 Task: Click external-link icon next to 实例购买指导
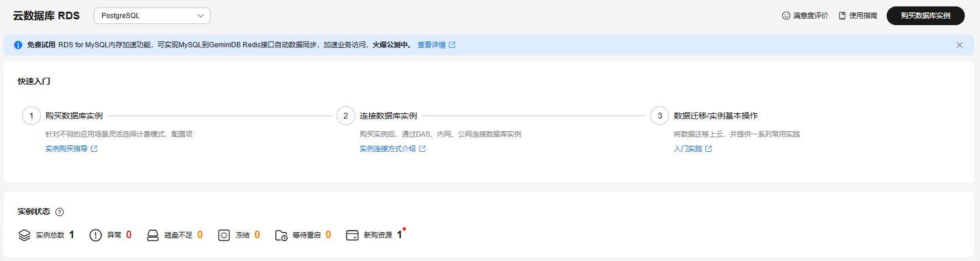point(94,149)
